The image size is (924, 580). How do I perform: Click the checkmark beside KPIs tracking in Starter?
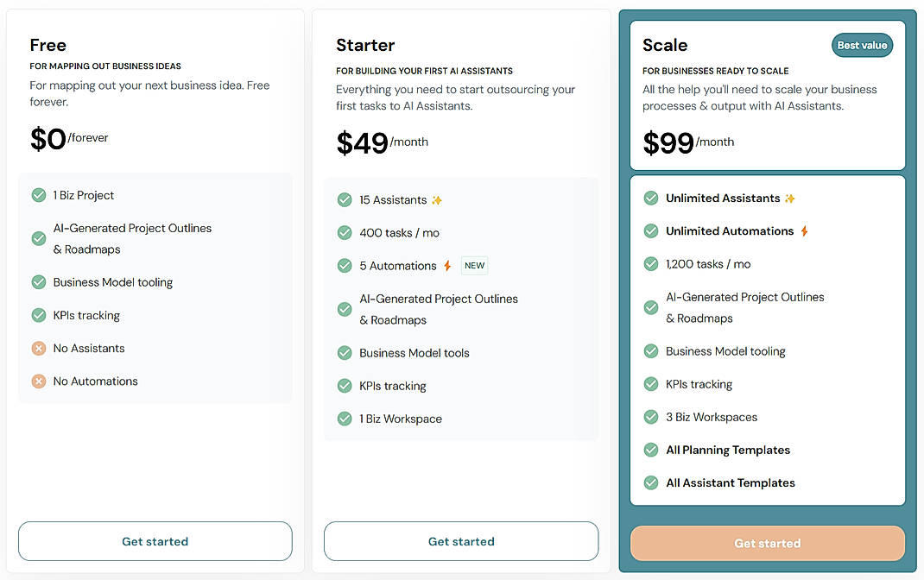(x=344, y=386)
